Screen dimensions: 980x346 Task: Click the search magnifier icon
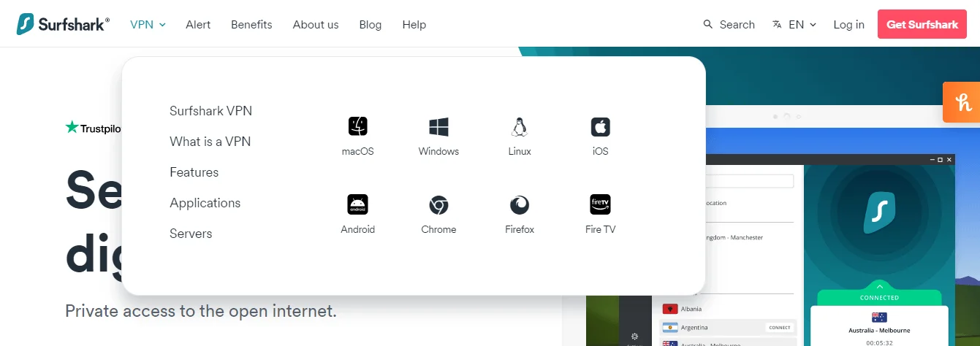tap(707, 24)
